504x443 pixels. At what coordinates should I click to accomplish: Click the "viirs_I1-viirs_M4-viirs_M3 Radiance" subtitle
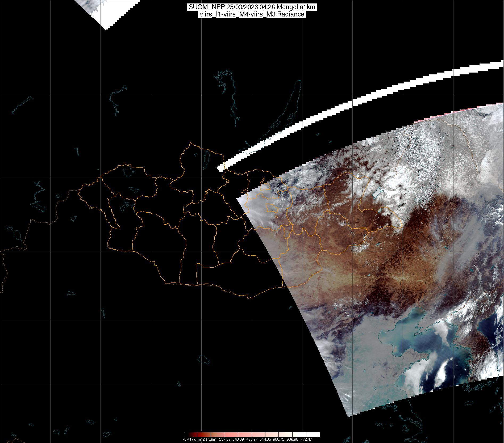(x=252, y=14)
